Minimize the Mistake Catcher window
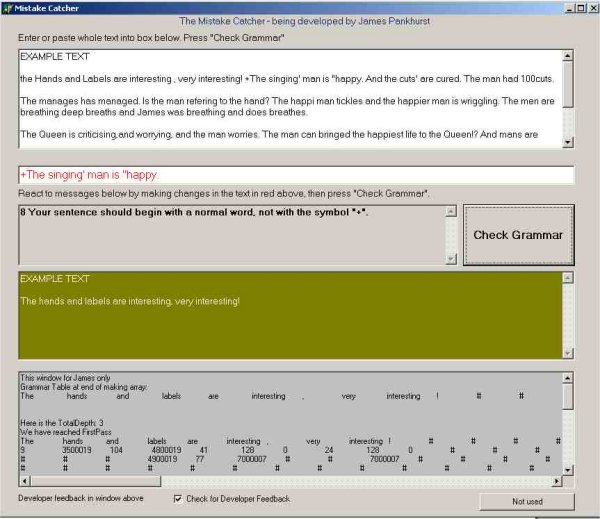This screenshot has height=519, width=600. pos(569,8)
